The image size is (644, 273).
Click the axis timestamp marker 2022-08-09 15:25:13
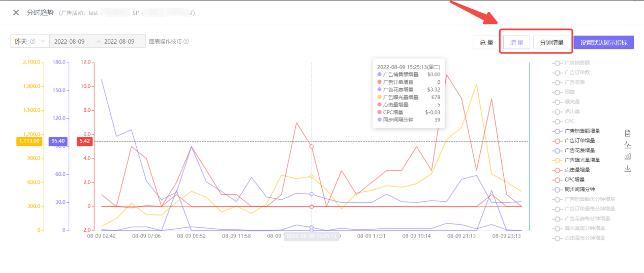coord(312,236)
